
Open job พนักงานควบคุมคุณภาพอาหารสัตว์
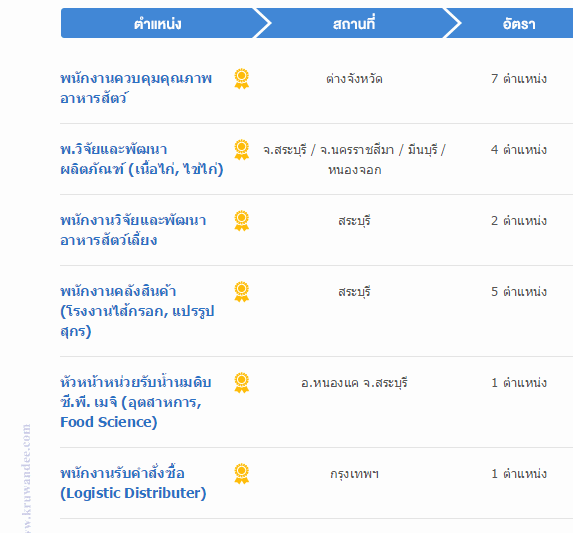click(136, 88)
